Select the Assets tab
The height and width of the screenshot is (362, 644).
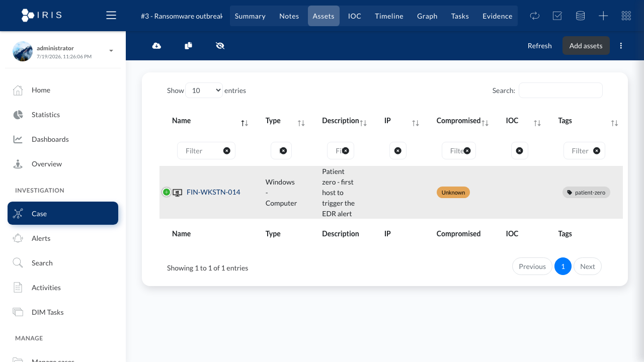pyautogui.click(x=324, y=16)
